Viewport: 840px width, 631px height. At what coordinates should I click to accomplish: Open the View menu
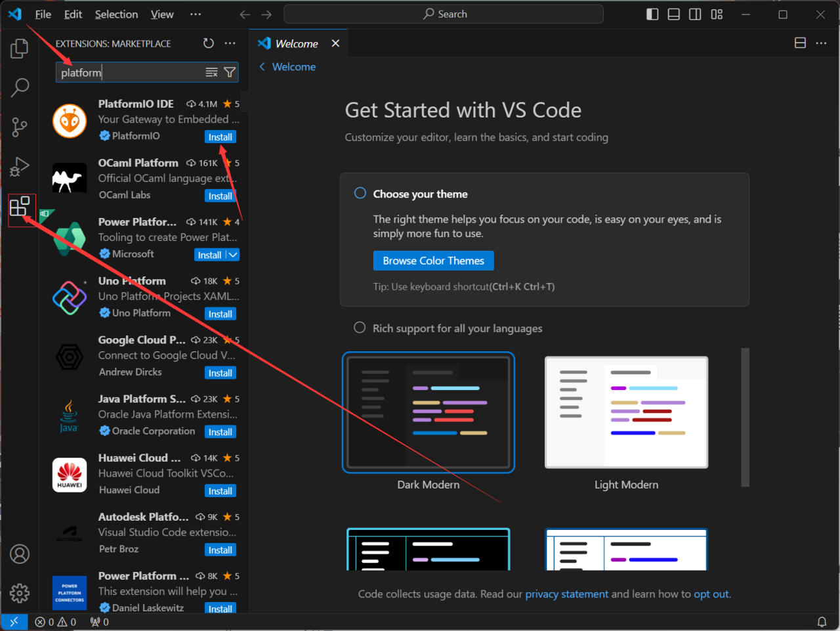coord(162,14)
